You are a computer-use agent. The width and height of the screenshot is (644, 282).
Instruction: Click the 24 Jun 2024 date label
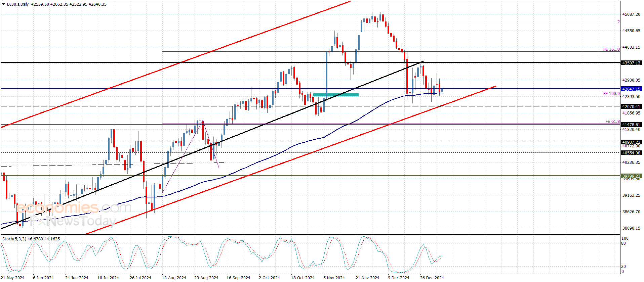pyautogui.click(x=77, y=278)
